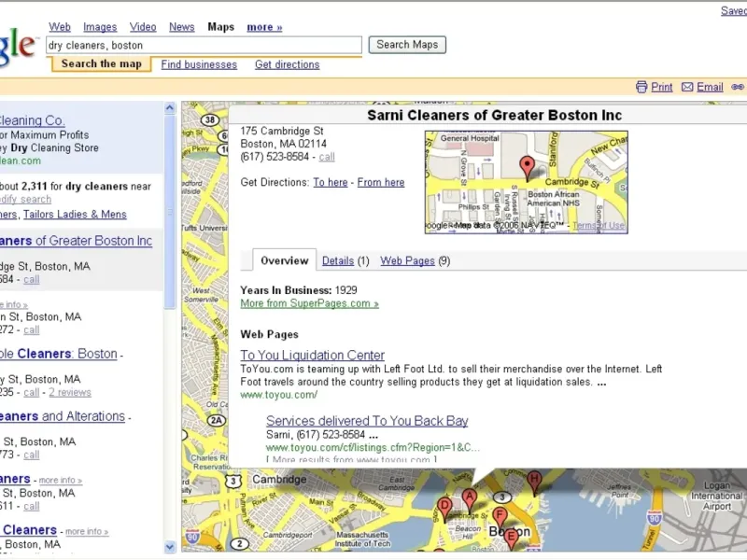
Task: Click the Print printer icon
Action: click(641, 87)
